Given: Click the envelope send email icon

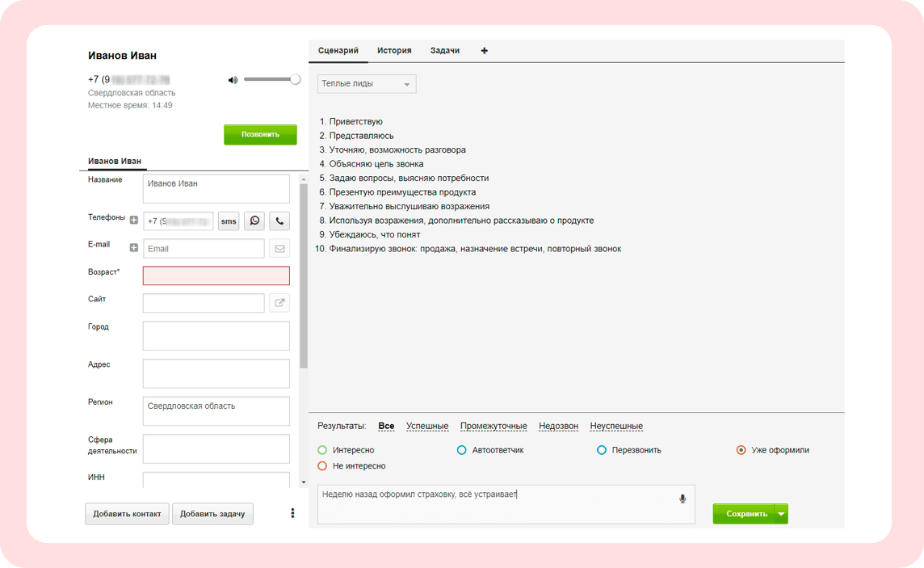Looking at the screenshot, I should tap(280, 249).
